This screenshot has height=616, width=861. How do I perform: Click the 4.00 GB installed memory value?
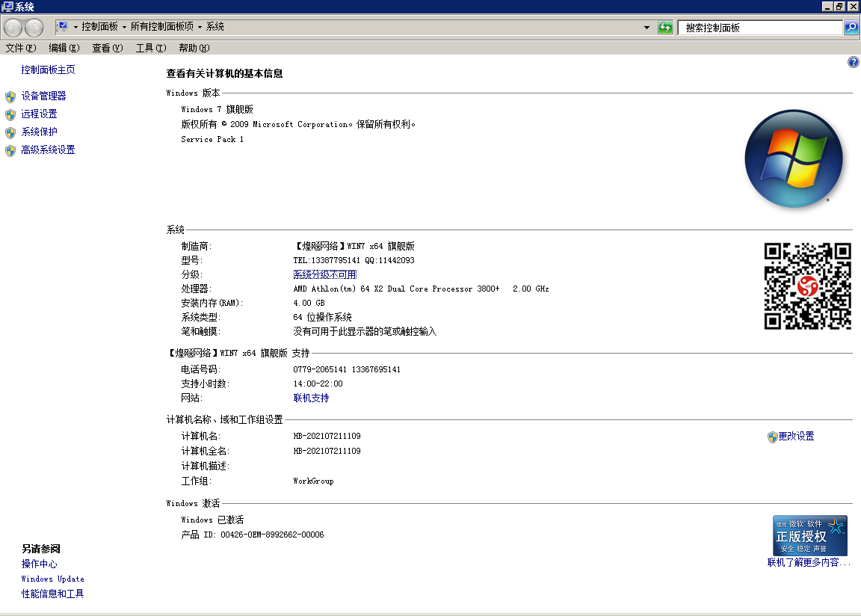309,303
